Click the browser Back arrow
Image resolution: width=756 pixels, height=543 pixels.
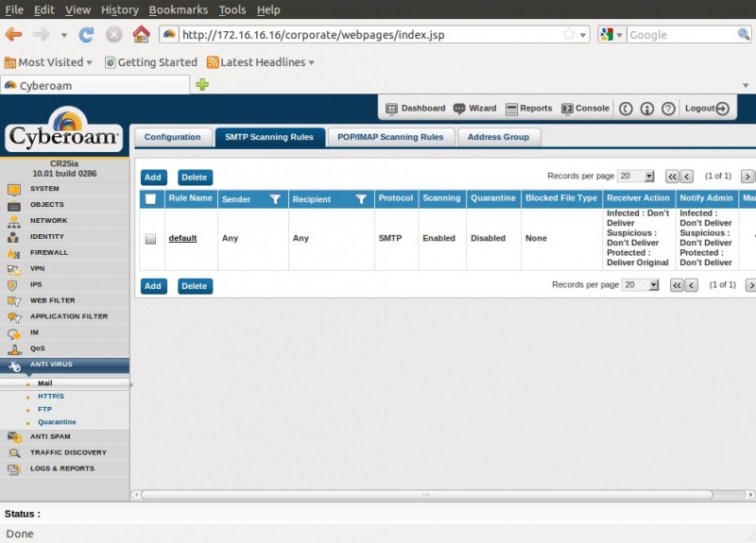point(14,35)
